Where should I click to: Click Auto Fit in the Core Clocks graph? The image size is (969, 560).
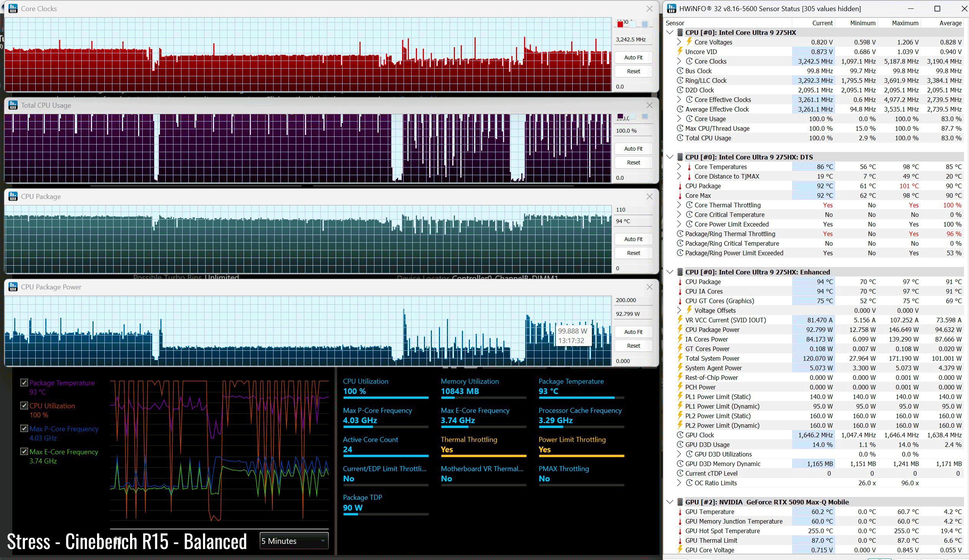pos(633,57)
